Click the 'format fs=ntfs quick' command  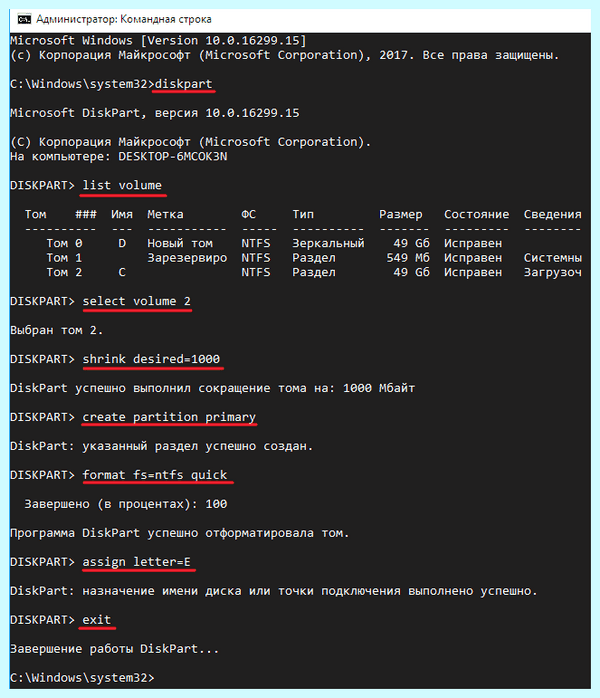point(155,475)
